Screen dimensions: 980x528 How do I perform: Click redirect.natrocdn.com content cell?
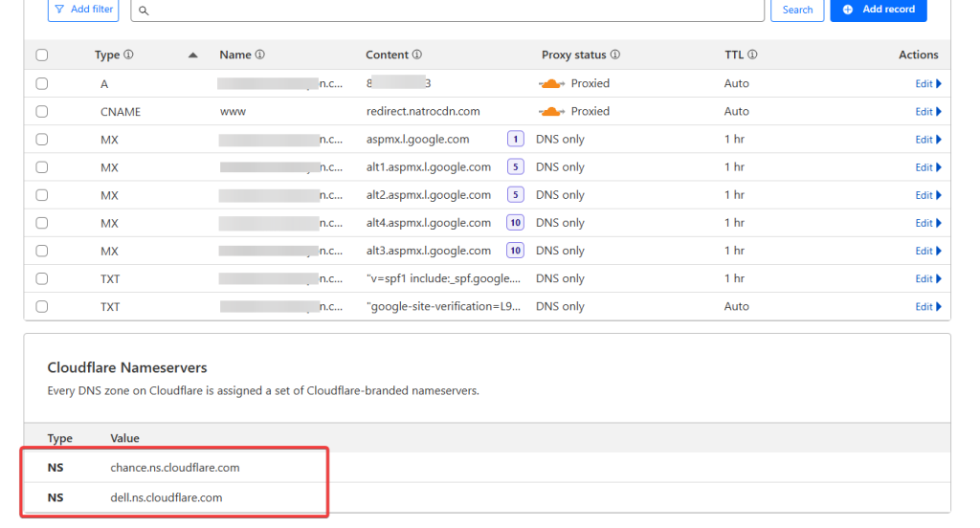pyautogui.click(x=423, y=111)
